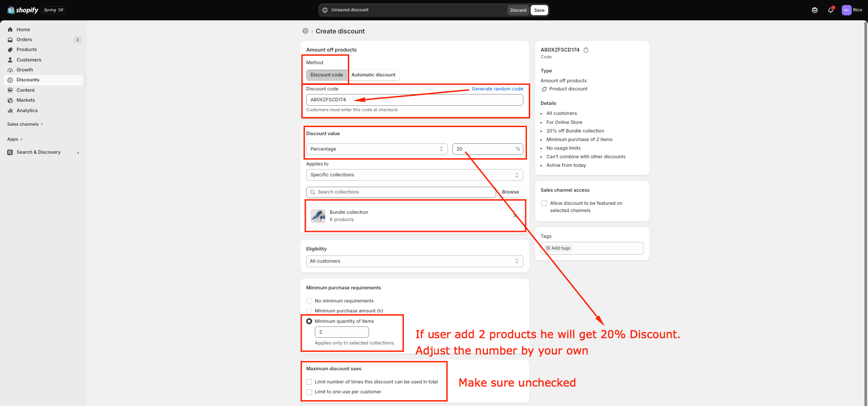Image resolution: width=868 pixels, height=406 pixels.
Task: Check Allow discount to be featured on channels
Action: point(544,203)
